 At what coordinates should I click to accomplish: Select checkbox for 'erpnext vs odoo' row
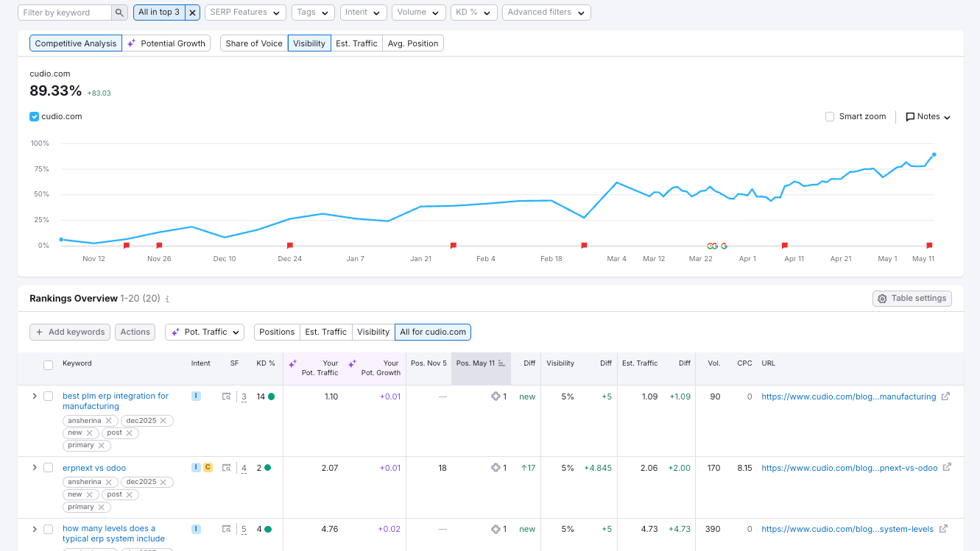pos(48,468)
